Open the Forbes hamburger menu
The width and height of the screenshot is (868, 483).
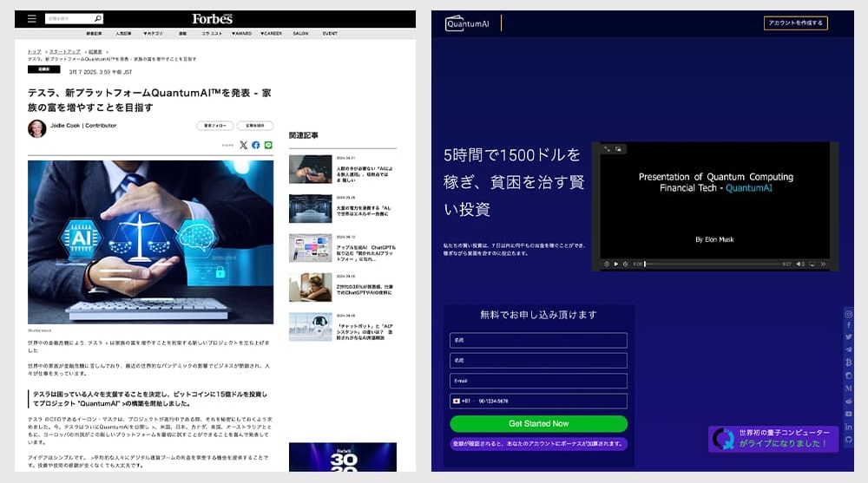pyautogui.click(x=32, y=18)
